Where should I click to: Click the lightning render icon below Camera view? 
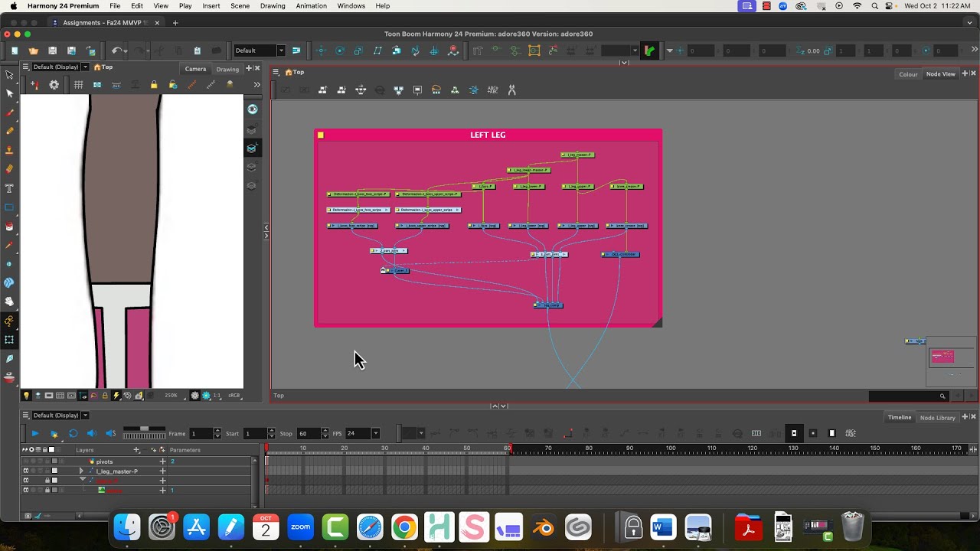coord(116,396)
